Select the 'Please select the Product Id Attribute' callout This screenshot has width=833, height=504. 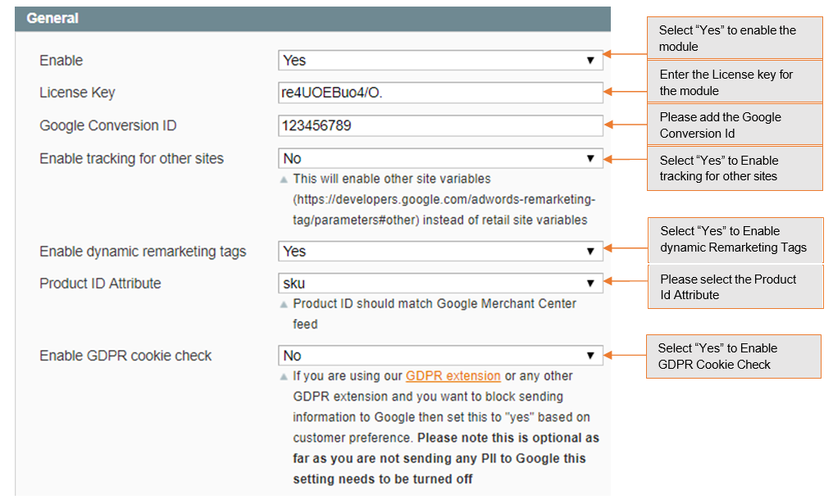click(735, 287)
